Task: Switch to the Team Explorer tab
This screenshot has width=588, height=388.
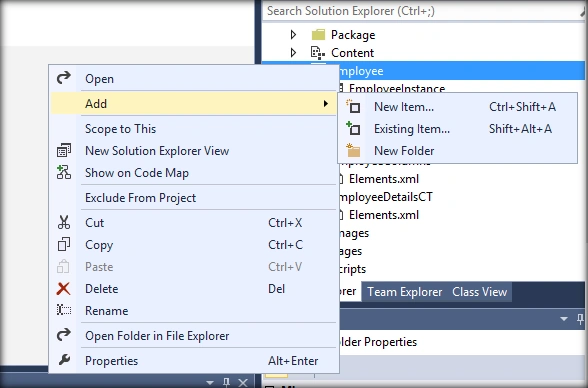Action: [x=405, y=292]
